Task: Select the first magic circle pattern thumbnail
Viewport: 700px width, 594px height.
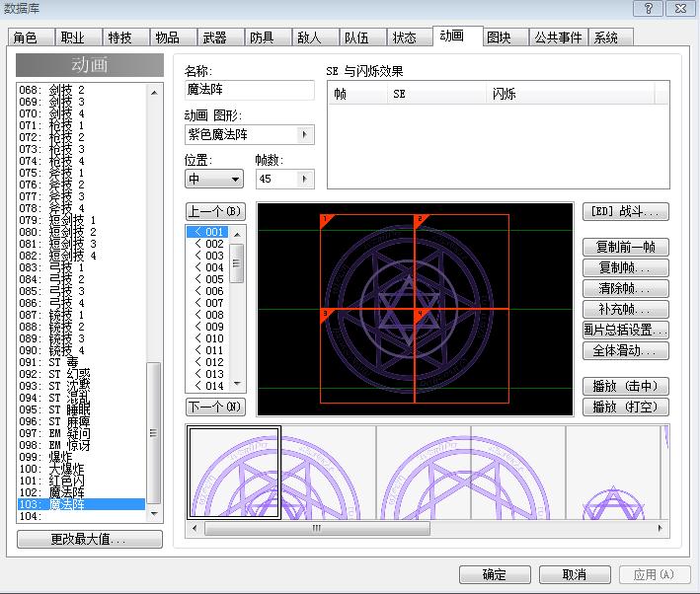Action: pyautogui.click(x=234, y=473)
